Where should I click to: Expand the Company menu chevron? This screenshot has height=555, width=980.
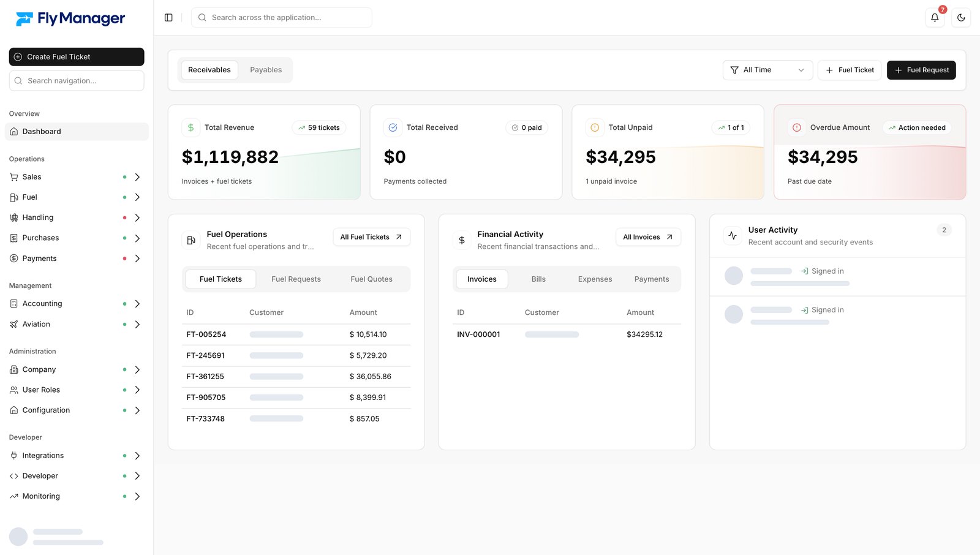coord(137,370)
